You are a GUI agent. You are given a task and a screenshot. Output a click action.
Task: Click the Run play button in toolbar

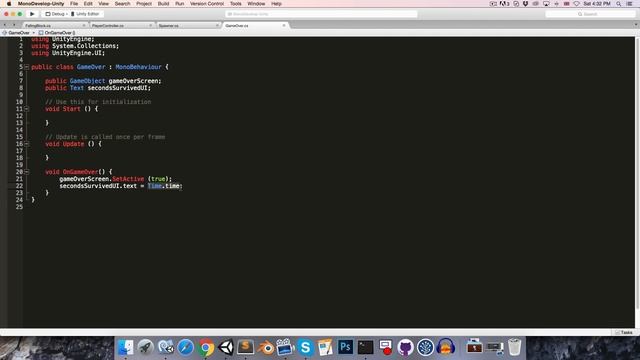(32, 14)
